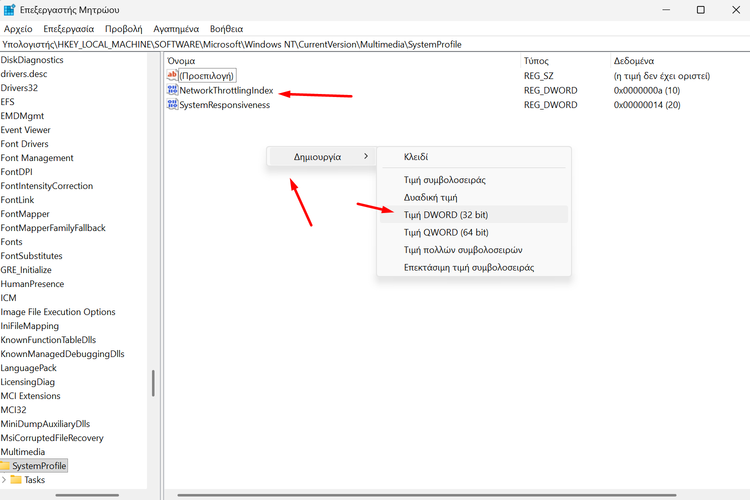Open the Επεξεργασία menu
Viewport: 750px width, 500px height.
coord(68,30)
